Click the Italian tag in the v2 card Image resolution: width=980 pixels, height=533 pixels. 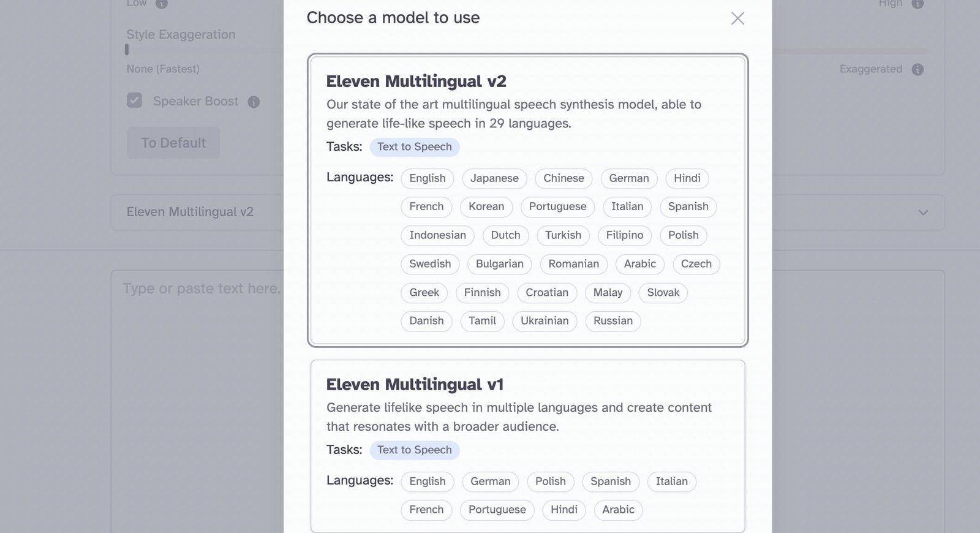(x=627, y=207)
